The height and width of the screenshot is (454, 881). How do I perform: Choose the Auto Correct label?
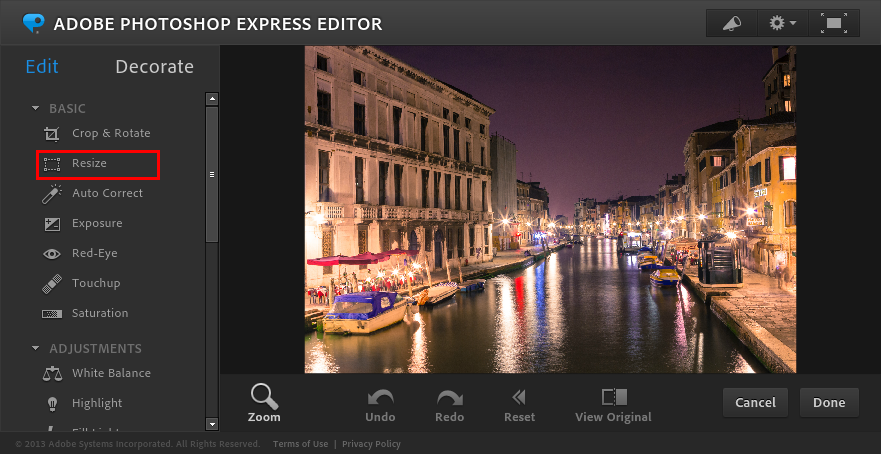107,193
